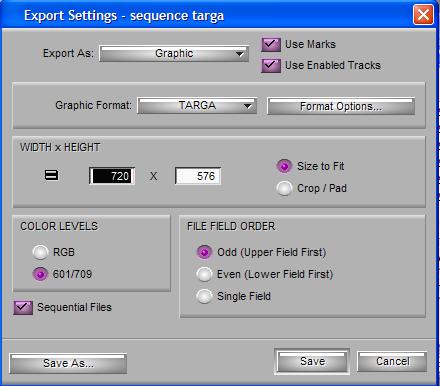
Task: Choose 601/709 color levels
Action: [40, 274]
